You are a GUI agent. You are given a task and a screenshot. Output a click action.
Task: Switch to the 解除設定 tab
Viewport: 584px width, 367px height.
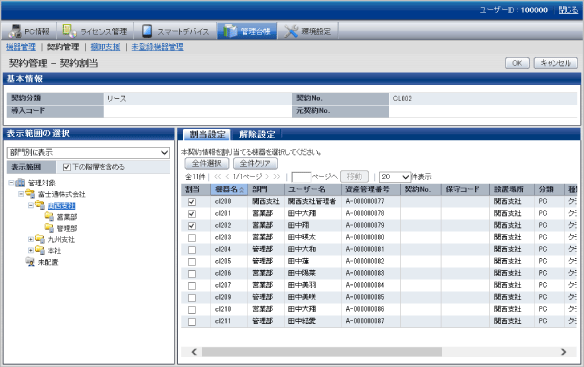tap(257, 134)
